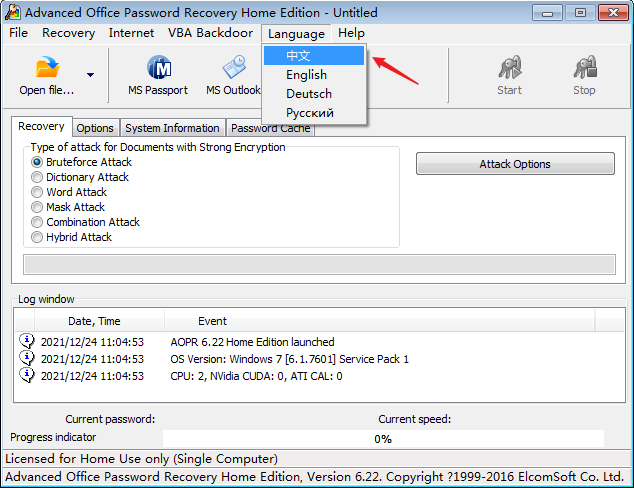
Task: Select Word Attack radio button
Action: point(37,192)
